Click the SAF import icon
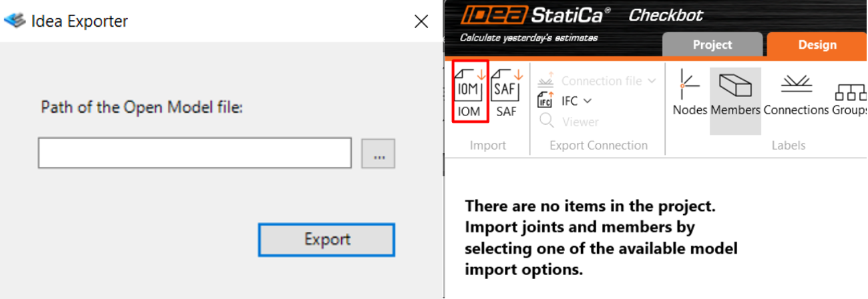This screenshot has height=299, width=868. (506, 83)
